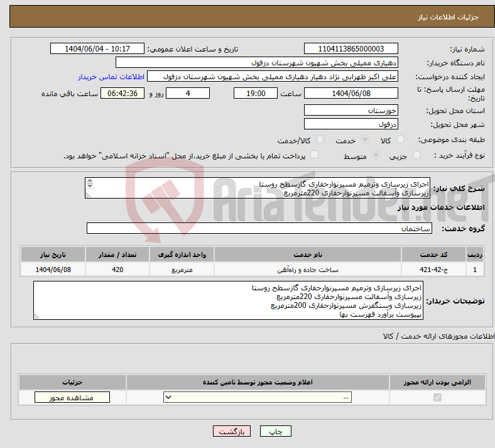The image size is (495, 448).
Task: Click the واحد اندازه گیری column header
Action: click(x=182, y=254)
